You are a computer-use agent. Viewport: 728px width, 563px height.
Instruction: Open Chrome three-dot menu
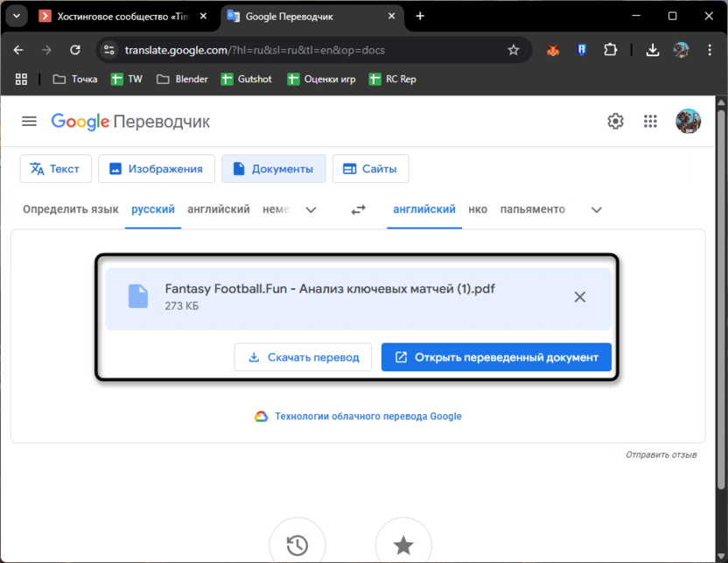(x=710, y=50)
